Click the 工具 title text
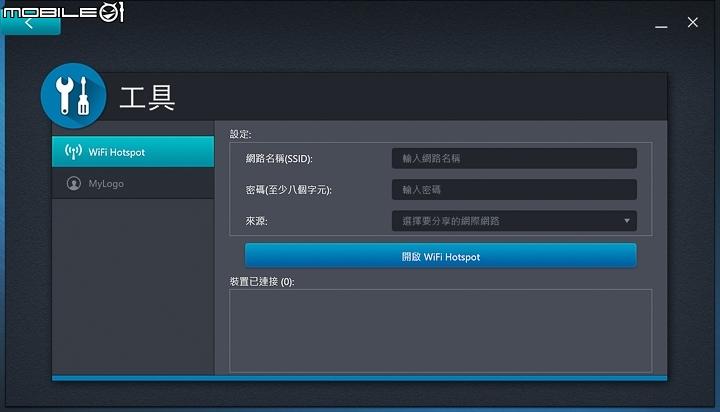 coord(147,97)
